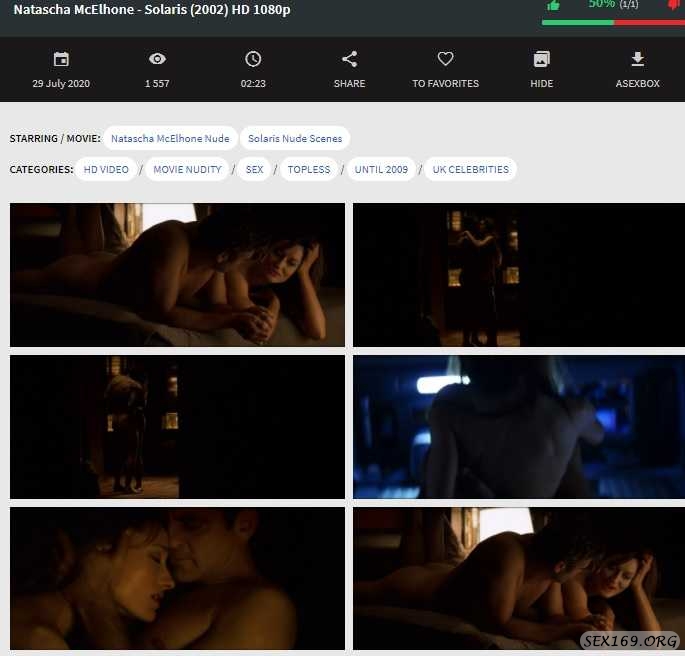Screen dimensions: 685x656
Task: Select the HD VIDEO category
Action: (x=106, y=170)
